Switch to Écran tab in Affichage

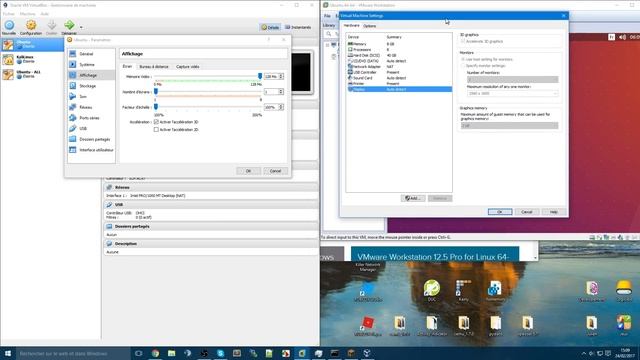pos(127,66)
